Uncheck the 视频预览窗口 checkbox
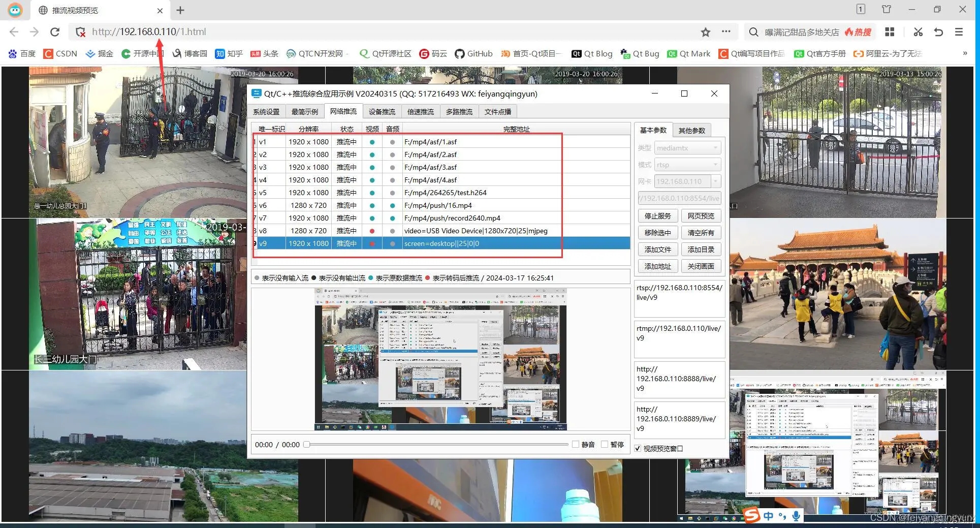 pyautogui.click(x=638, y=448)
